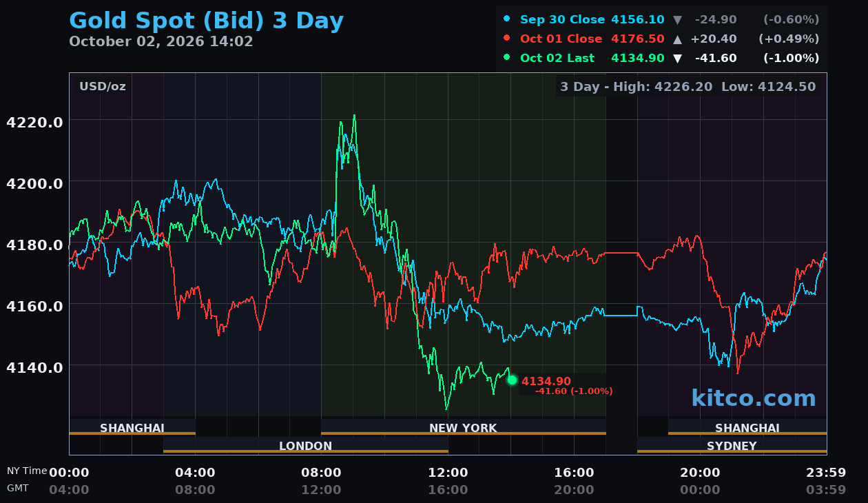Click the GMT 08:00 tick label
The width and height of the screenshot is (868, 503).
click(x=195, y=490)
